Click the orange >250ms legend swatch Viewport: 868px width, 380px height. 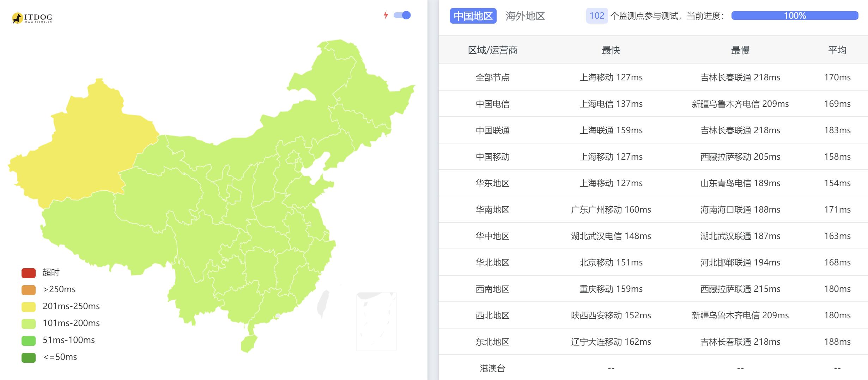pos(29,290)
